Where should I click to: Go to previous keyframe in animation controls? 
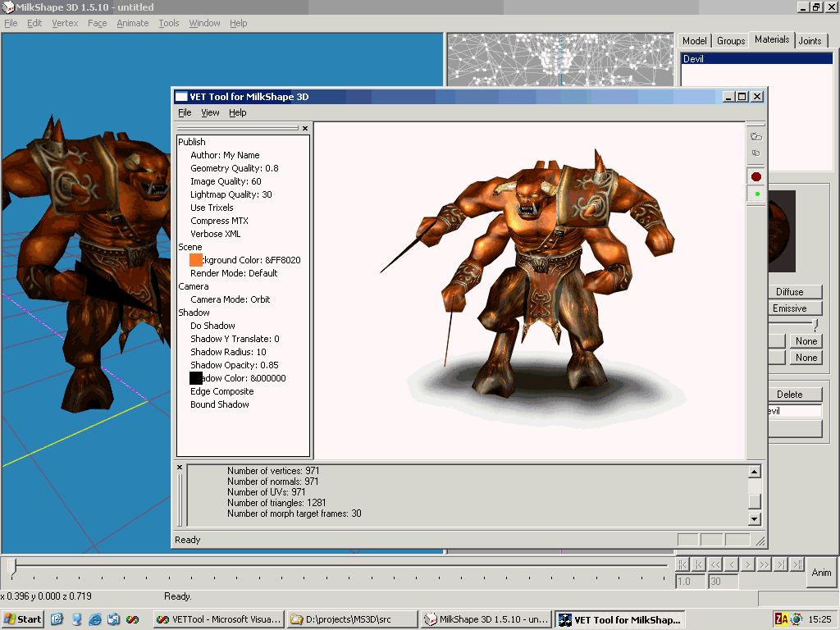[699, 564]
